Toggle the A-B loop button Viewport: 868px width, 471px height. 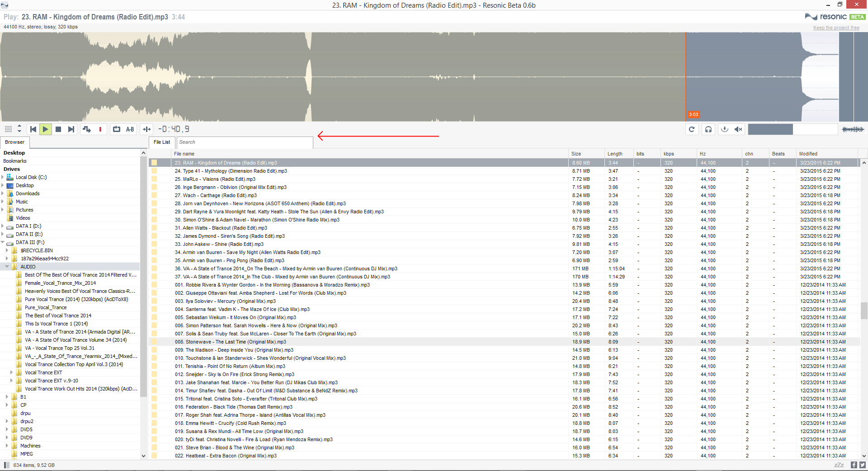130,129
